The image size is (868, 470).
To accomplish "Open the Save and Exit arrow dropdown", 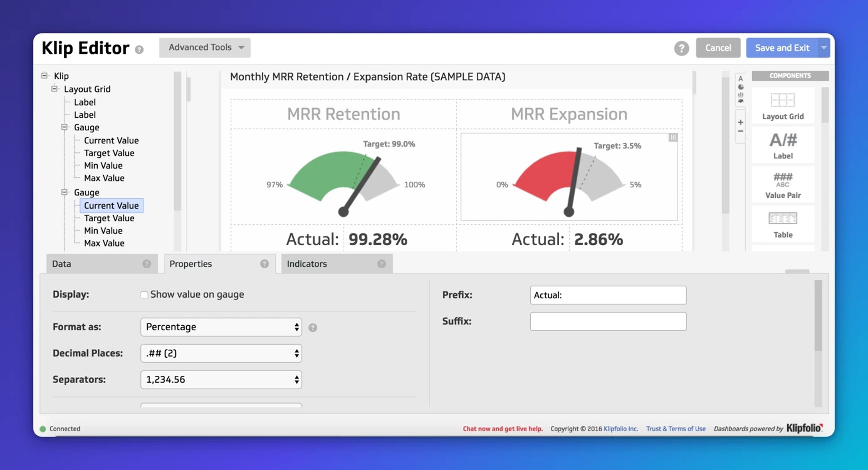I will tap(824, 47).
